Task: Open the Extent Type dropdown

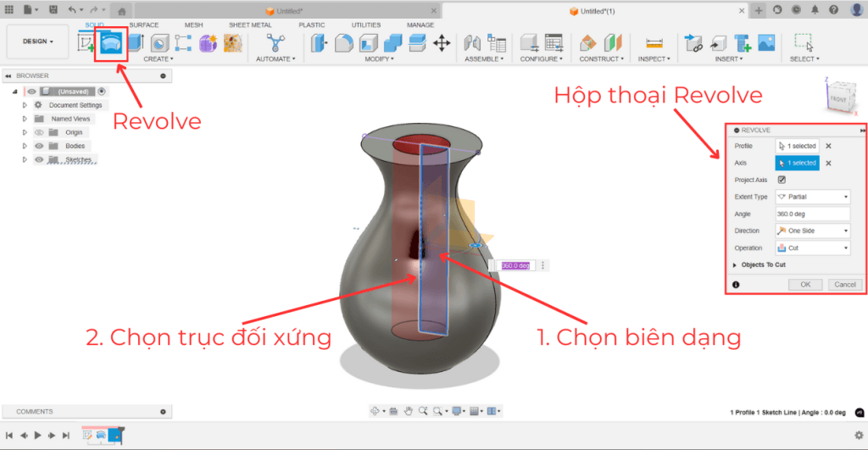Action: click(x=812, y=197)
